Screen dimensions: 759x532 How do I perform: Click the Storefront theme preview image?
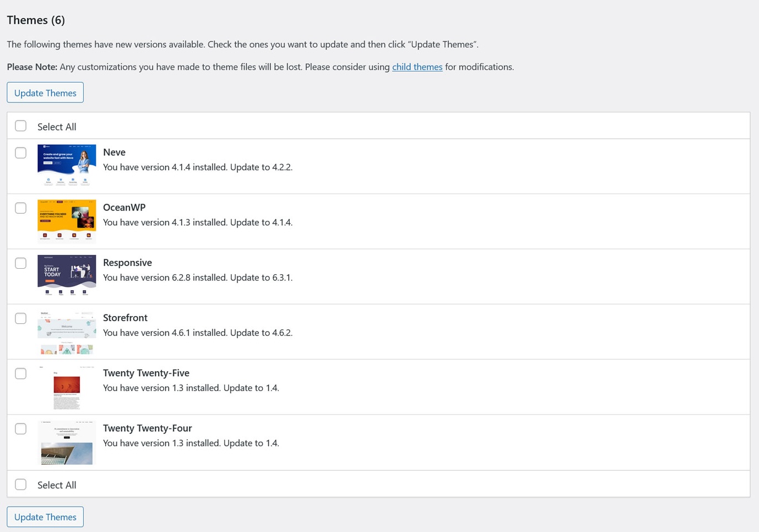(x=66, y=331)
